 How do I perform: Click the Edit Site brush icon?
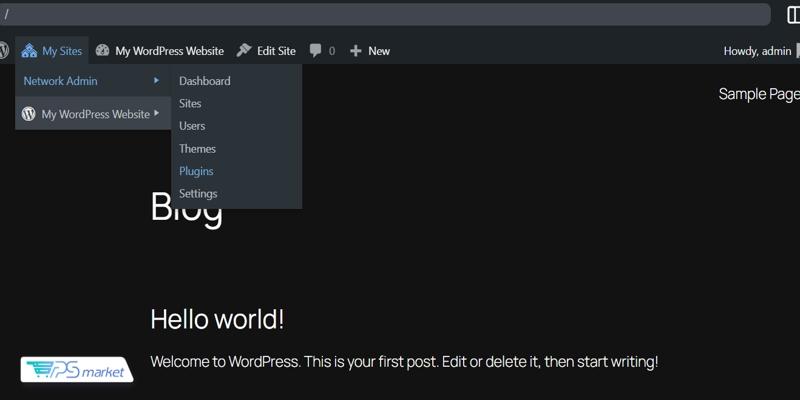click(244, 51)
